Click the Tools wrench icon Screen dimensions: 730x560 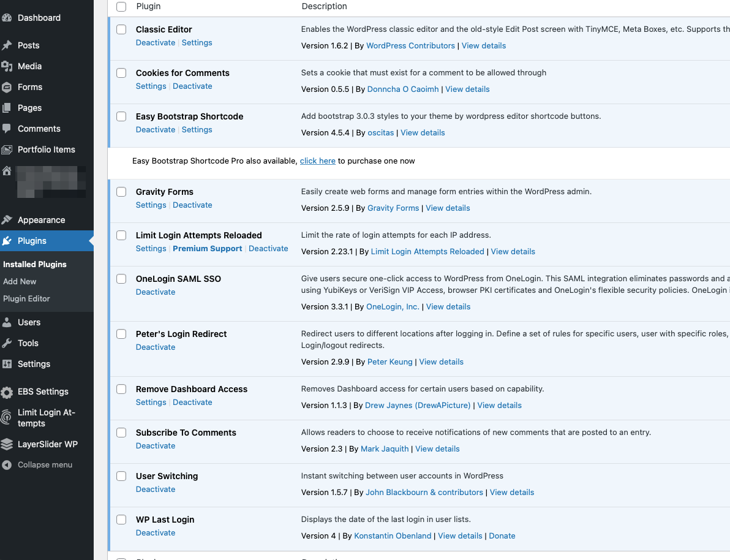(7, 343)
